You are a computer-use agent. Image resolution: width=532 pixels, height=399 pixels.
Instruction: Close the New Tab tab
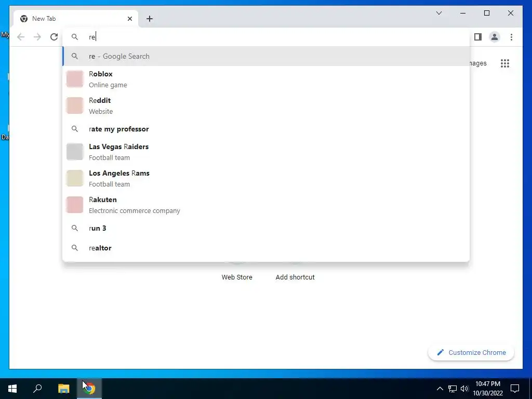pos(129,19)
